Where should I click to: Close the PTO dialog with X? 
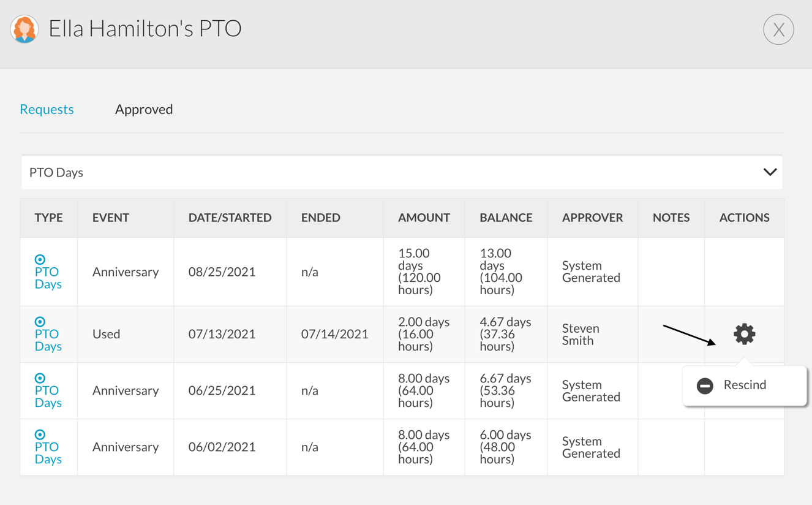tap(778, 29)
